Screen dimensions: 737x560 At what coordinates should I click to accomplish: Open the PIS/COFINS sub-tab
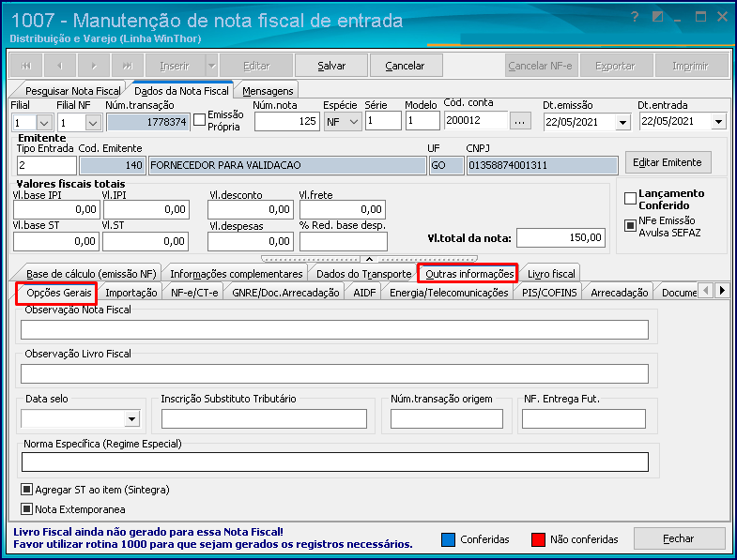coord(549,293)
